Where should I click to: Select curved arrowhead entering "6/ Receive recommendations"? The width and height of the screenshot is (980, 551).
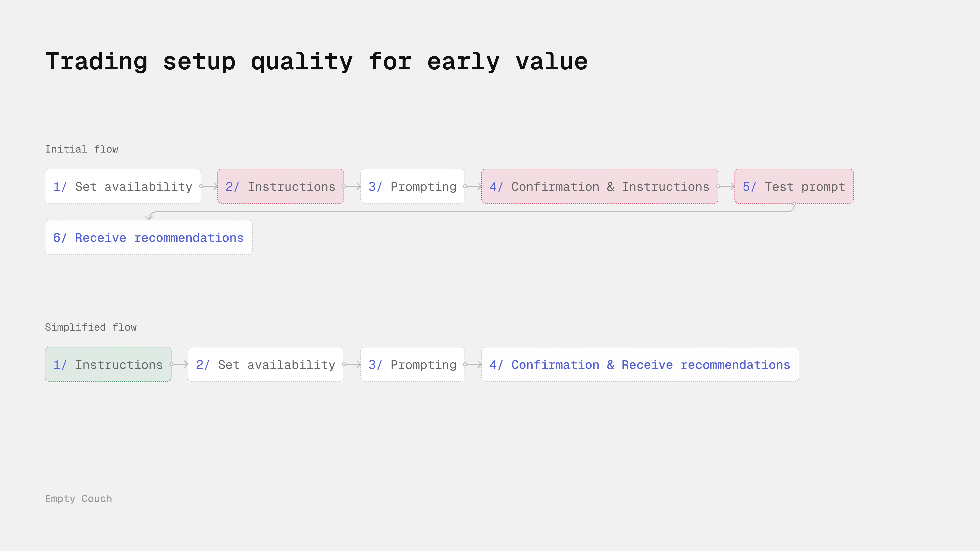pyautogui.click(x=149, y=217)
